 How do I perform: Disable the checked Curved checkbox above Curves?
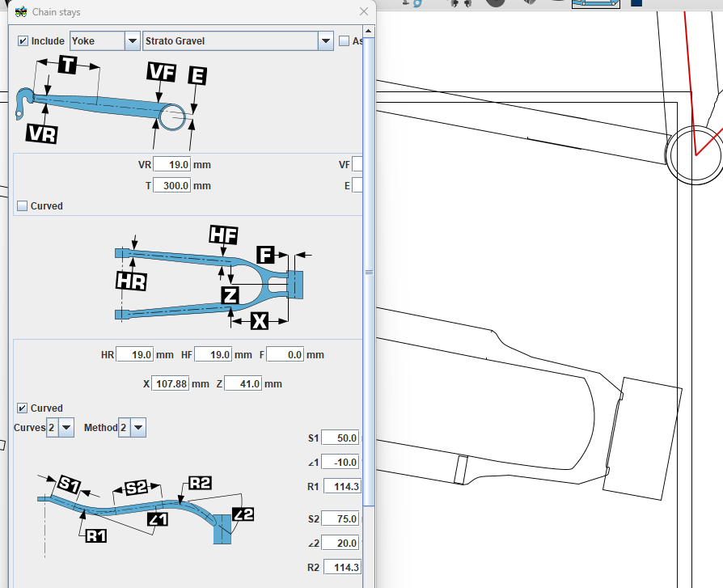click(23, 408)
